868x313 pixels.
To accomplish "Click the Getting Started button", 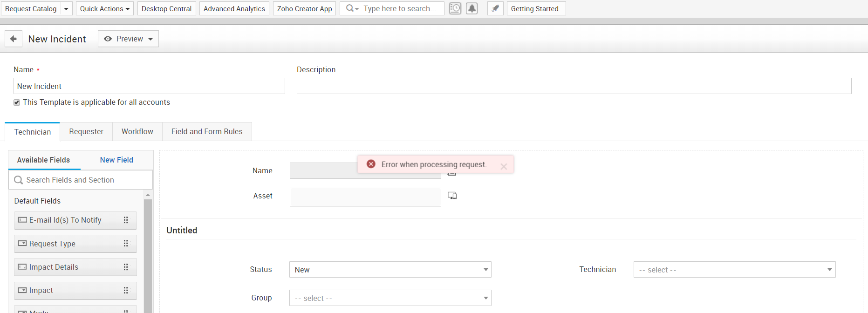I will [x=536, y=8].
